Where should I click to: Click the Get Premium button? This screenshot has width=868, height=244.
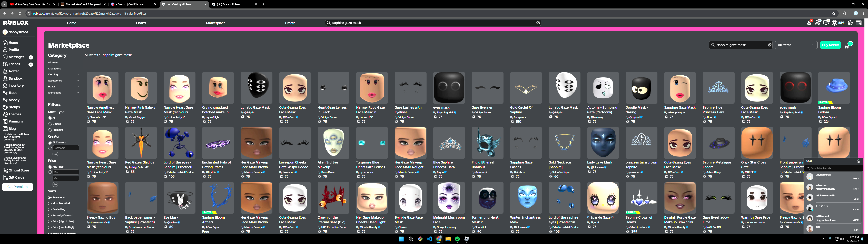click(x=17, y=187)
